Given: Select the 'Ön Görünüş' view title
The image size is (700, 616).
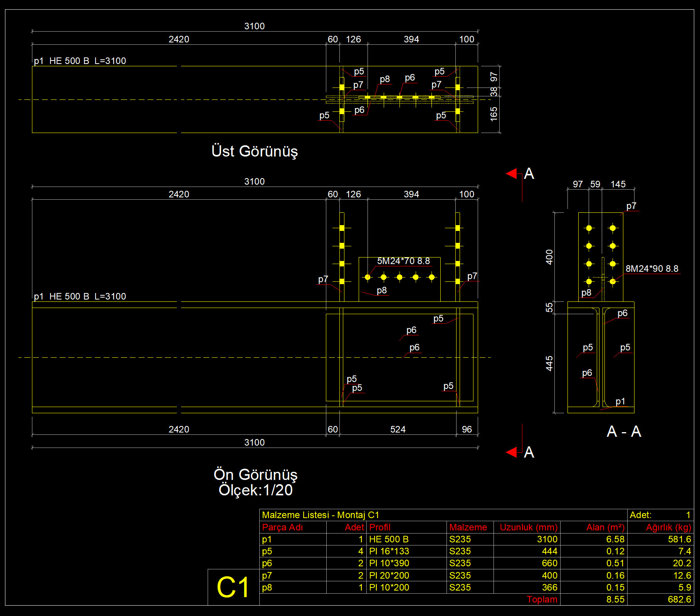Looking at the screenshot, I should click(x=255, y=475).
